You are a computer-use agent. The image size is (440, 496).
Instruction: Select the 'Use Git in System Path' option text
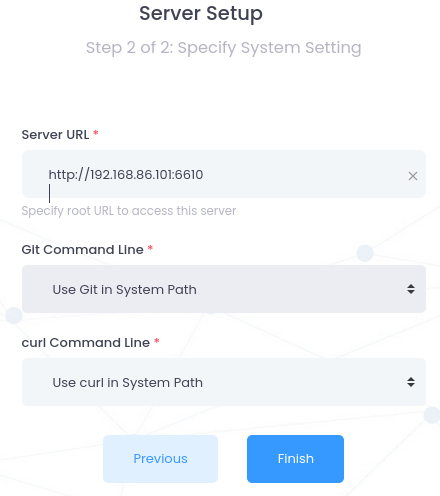(124, 290)
